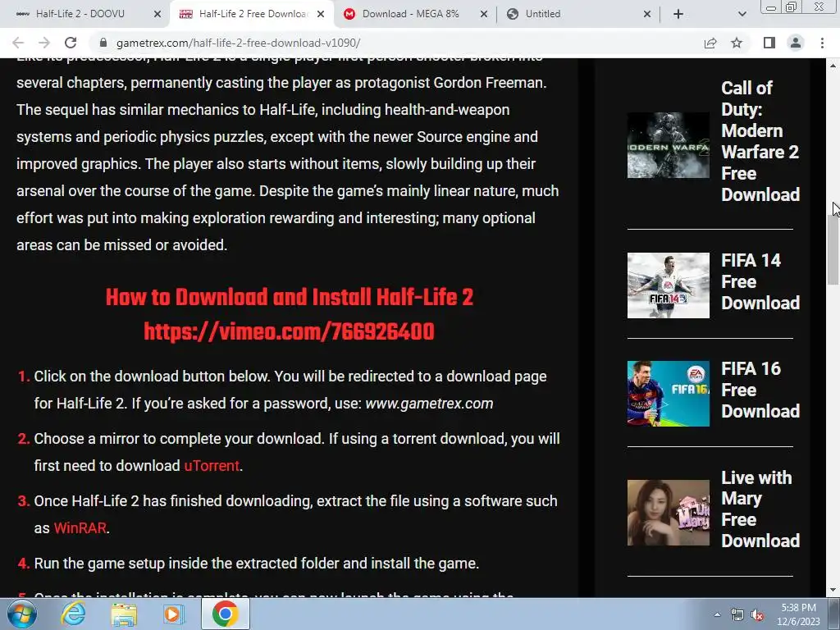This screenshot has height=630, width=840.
Task: Go back to the previous page
Action: coord(18,43)
